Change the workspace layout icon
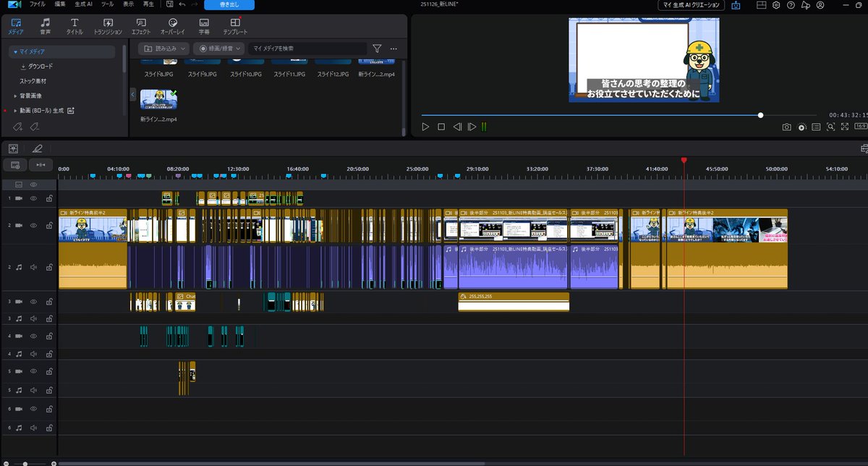 click(761, 5)
